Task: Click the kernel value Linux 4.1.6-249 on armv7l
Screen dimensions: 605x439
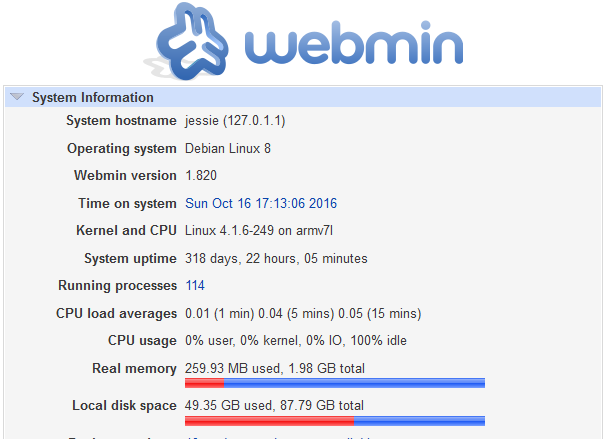Action: pos(259,231)
